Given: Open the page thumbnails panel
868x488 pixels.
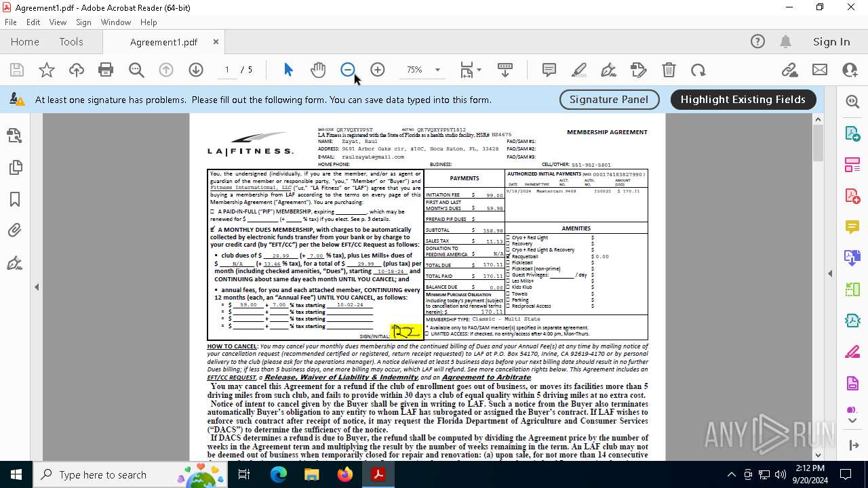Looking at the screenshot, I should (x=15, y=167).
